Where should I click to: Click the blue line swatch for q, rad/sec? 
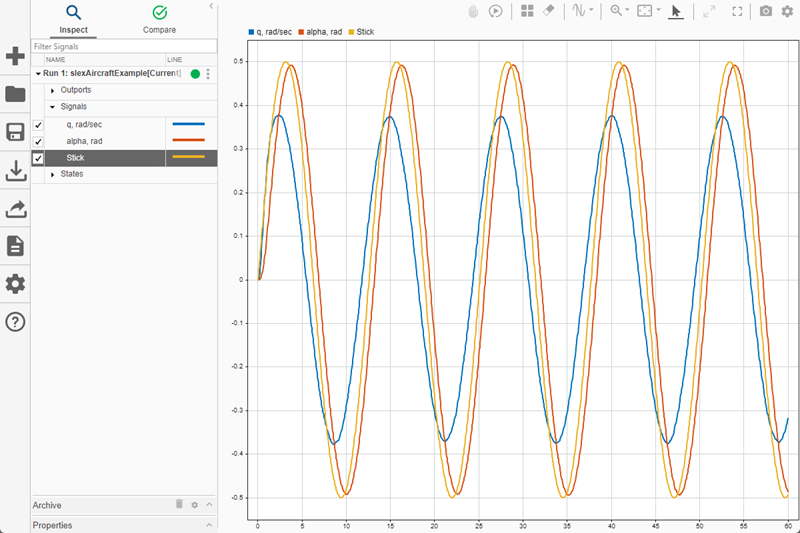tap(188, 125)
